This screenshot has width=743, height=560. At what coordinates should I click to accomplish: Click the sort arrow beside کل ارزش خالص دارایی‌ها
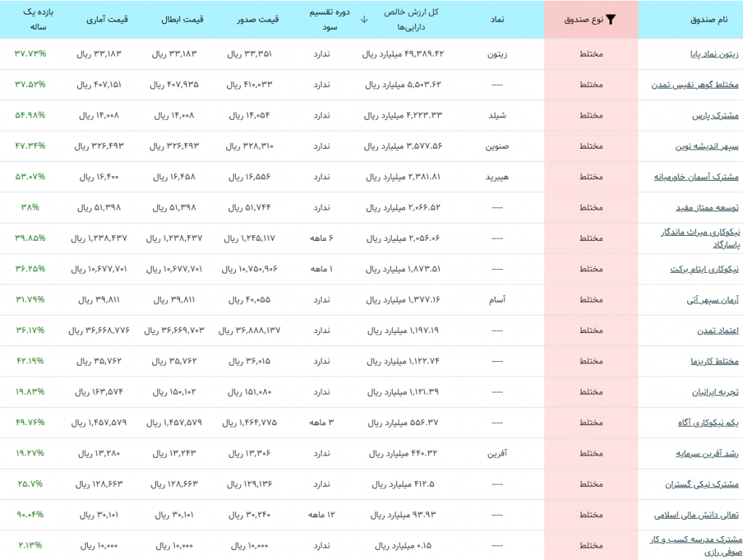click(x=364, y=20)
